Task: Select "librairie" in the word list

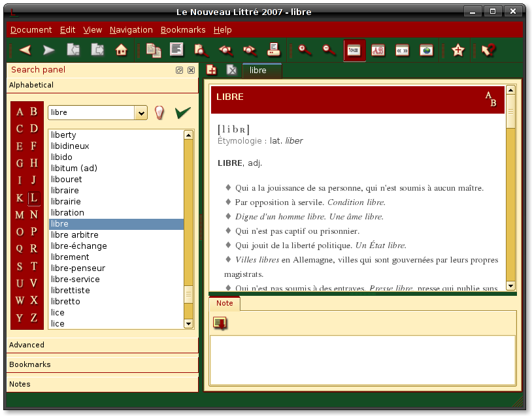Action: click(116, 201)
